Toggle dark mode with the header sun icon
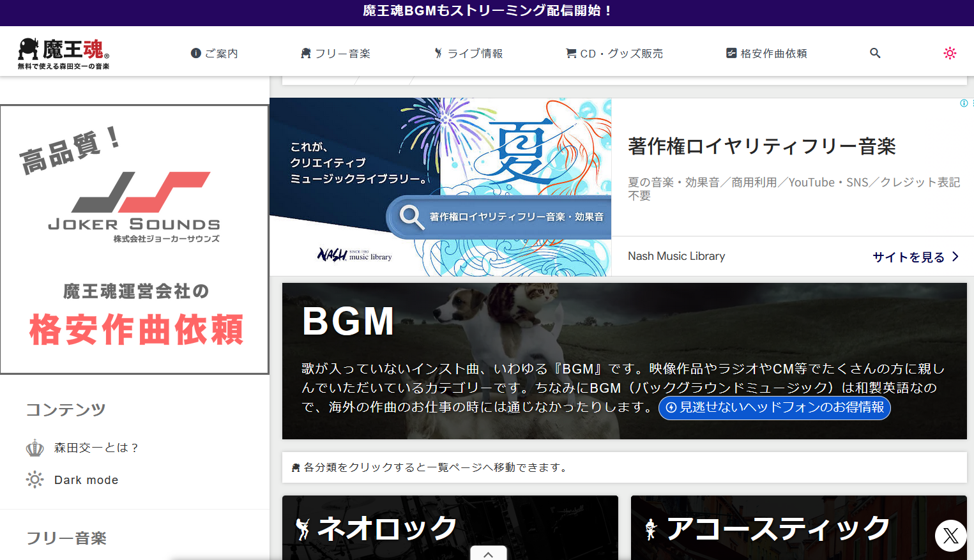The image size is (974, 560). coord(950,53)
